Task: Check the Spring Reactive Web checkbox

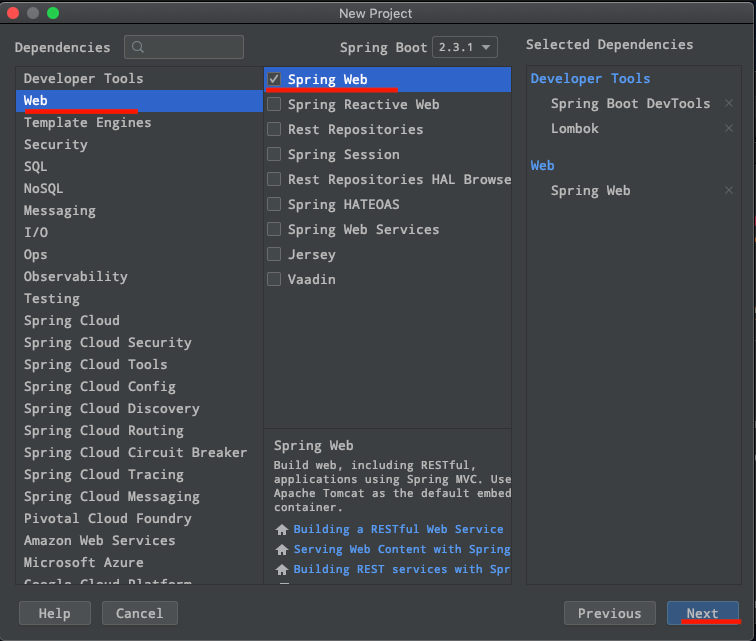Action: (x=274, y=104)
